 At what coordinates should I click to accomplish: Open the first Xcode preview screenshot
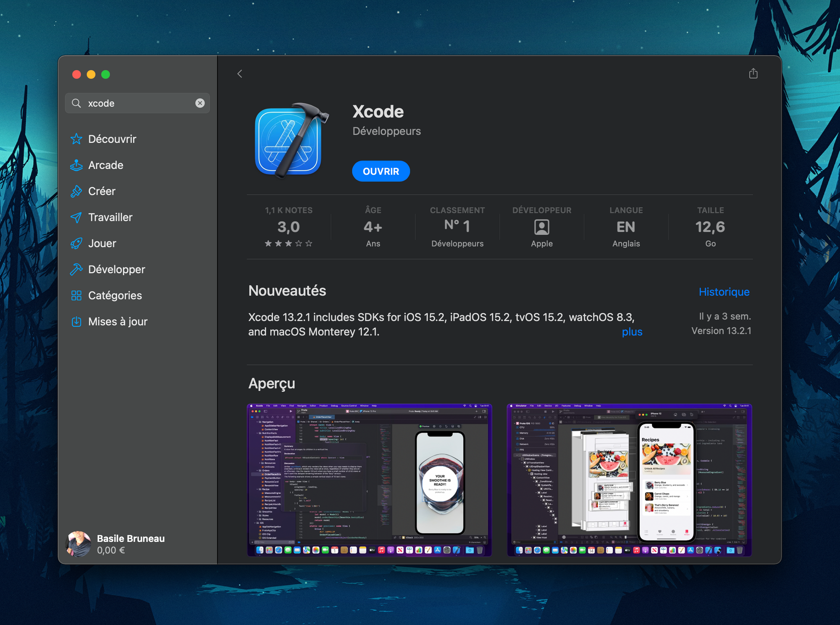(370, 480)
